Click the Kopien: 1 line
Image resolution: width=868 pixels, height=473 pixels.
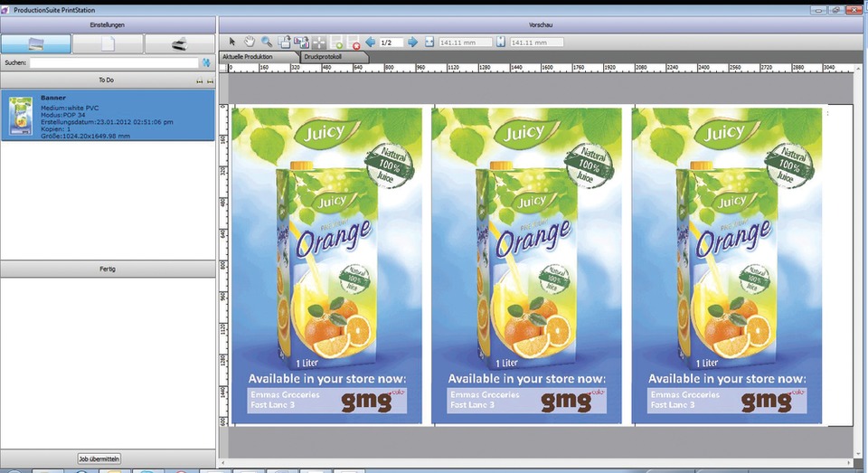(55, 128)
